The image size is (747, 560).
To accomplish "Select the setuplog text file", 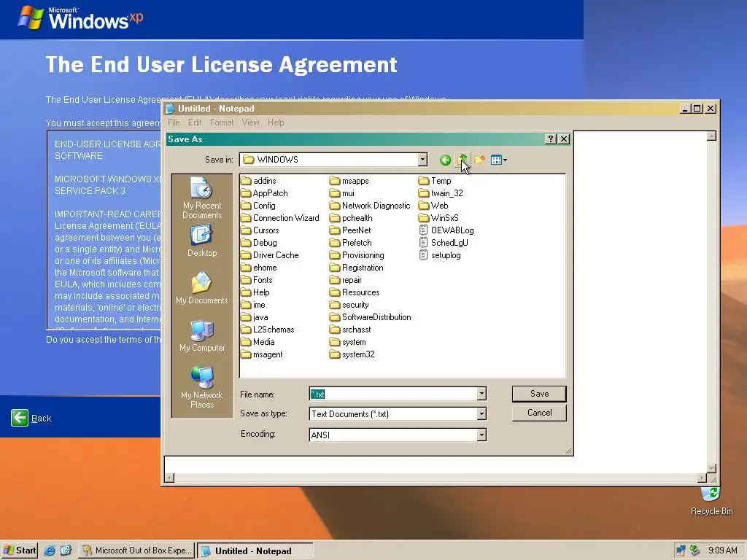I will click(440, 255).
